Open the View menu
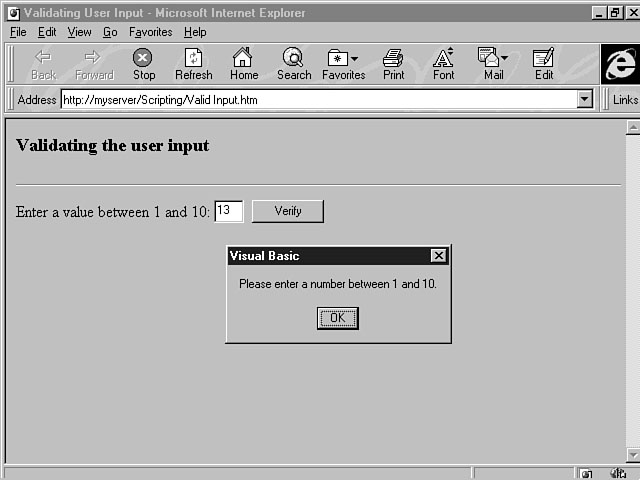The image size is (640, 480). pos(79,32)
